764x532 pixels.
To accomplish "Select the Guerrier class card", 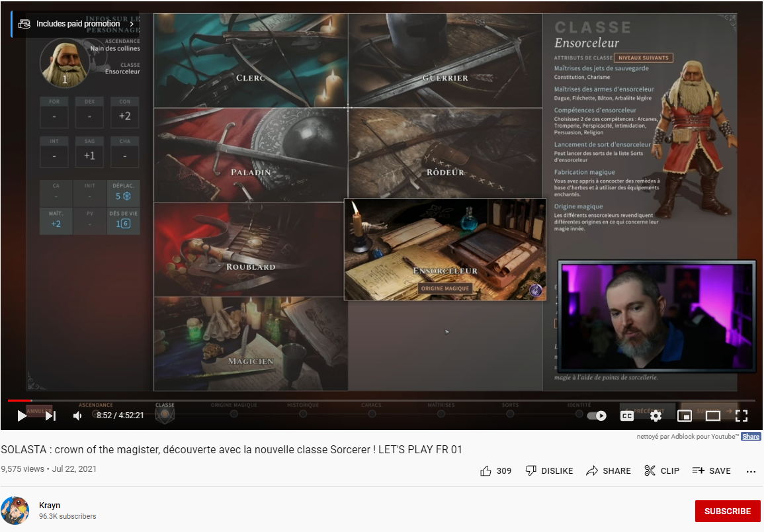I will point(445,60).
